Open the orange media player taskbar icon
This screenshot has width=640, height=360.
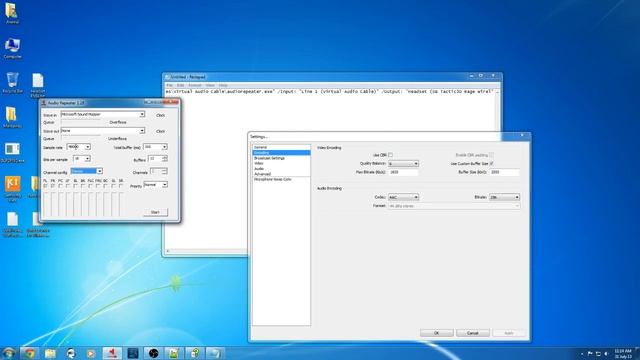pyautogui.click(x=91, y=353)
